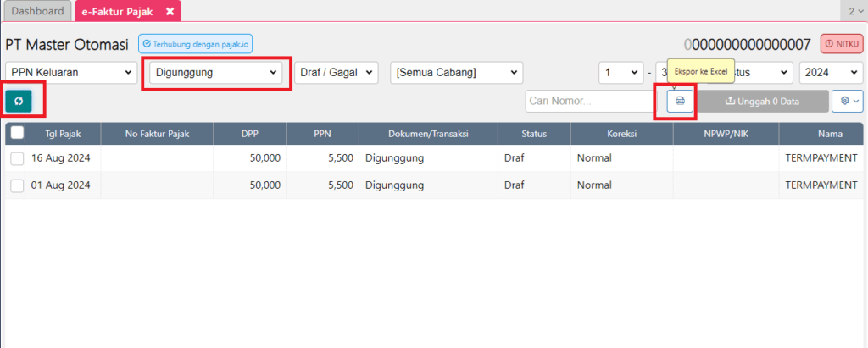The height and width of the screenshot is (348, 868).
Task: Open the Semua Cabang branch dropdown
Action: (x=456, y=73)
